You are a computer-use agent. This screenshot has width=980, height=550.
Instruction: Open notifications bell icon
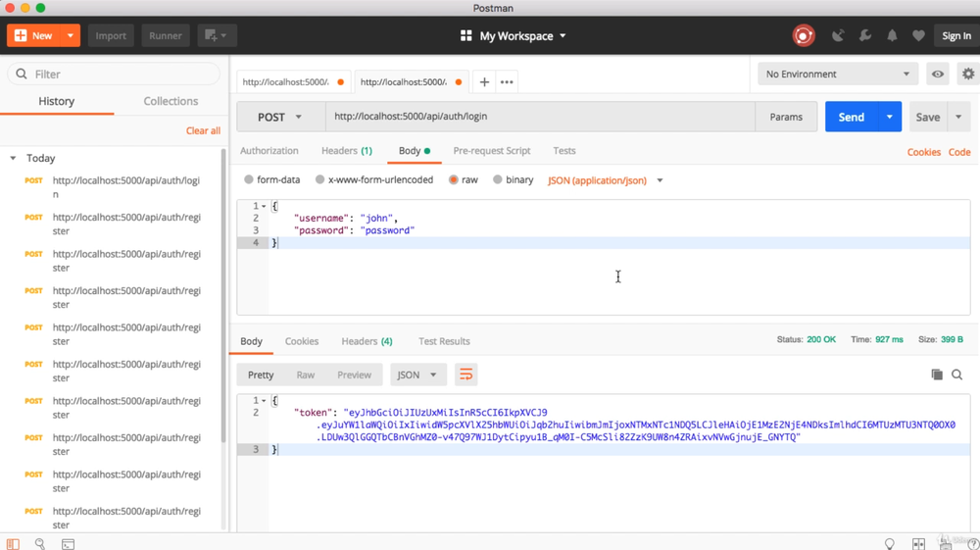click(892, 36)
